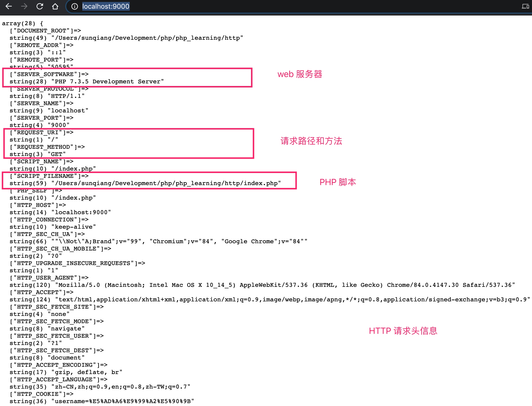532x406 pixels.
Task: Click the "HTTP_SEC_FETCH_DEST" key
Action: tap(57, 351)
